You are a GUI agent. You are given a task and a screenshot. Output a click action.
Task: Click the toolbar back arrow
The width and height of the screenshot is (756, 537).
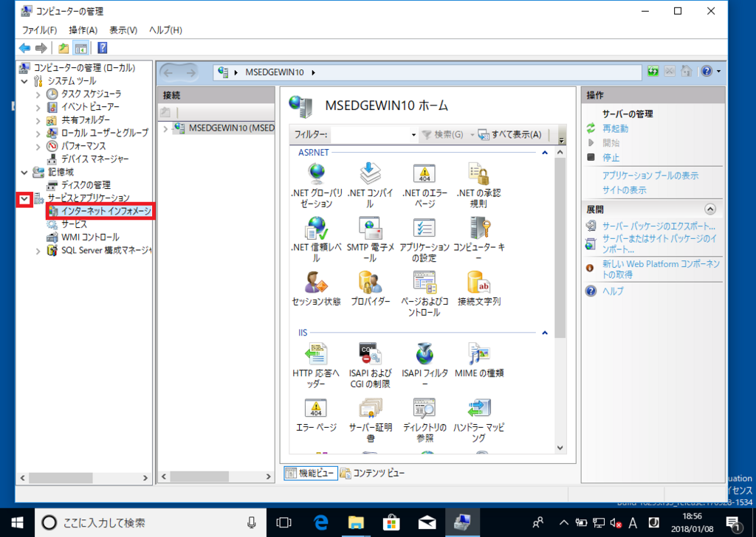(x=24, y=48)
